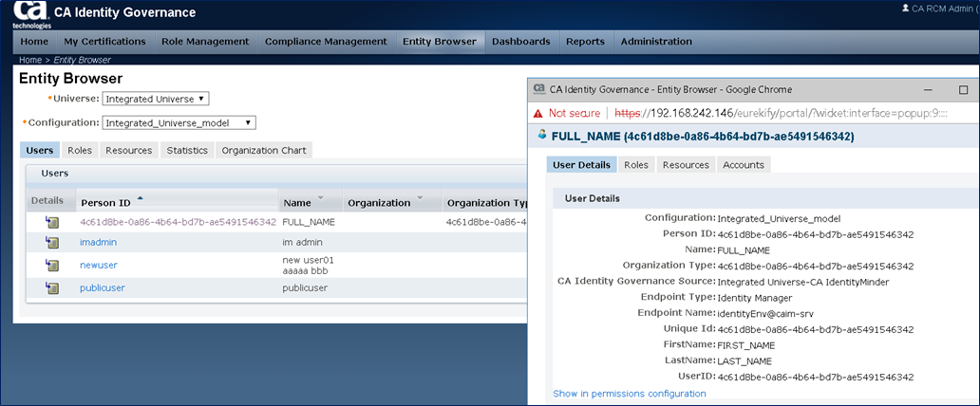The height and width of the screenshot is (406, 980).
Task: Click Integrated Universe-CA IdentityMinder source value
Action: click(803, 282)
